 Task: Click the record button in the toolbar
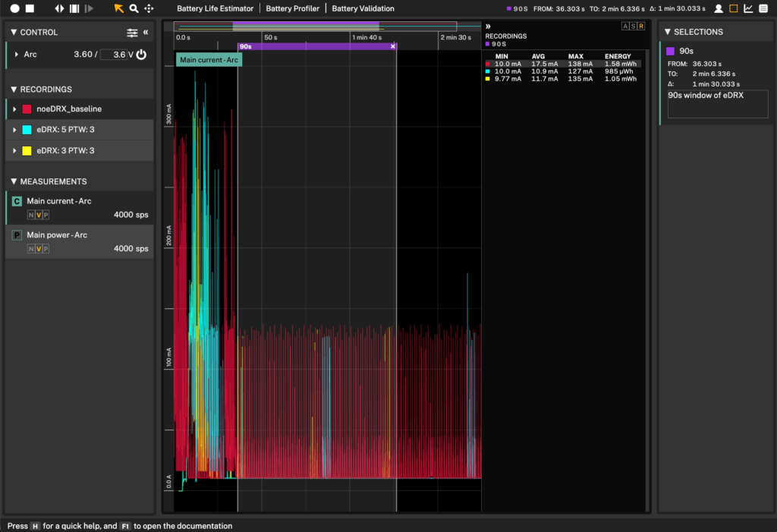pos(14,8)
